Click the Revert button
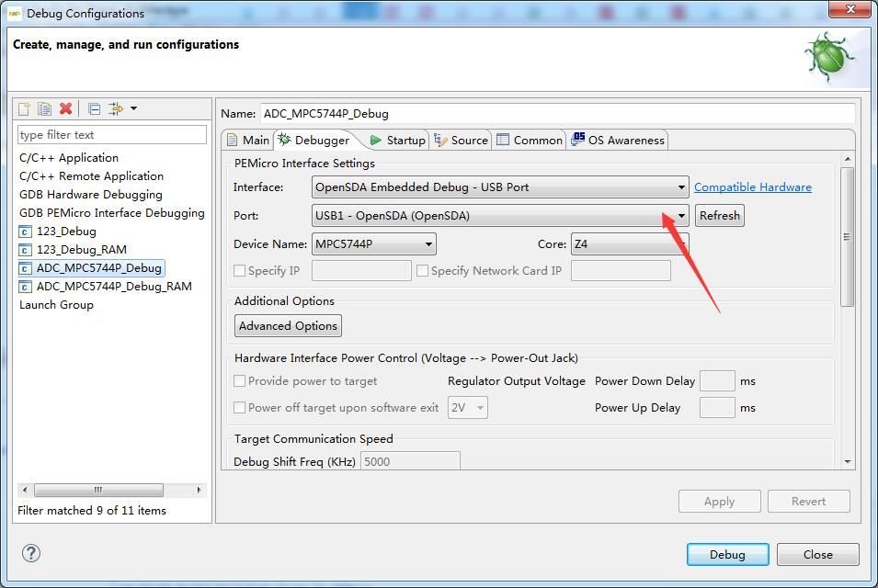 [x=808, y=502]
